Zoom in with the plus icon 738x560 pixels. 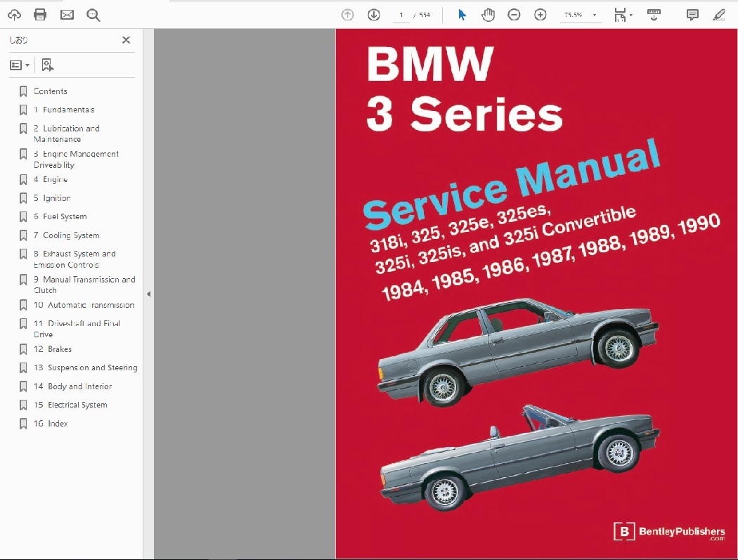coord(540,15)
